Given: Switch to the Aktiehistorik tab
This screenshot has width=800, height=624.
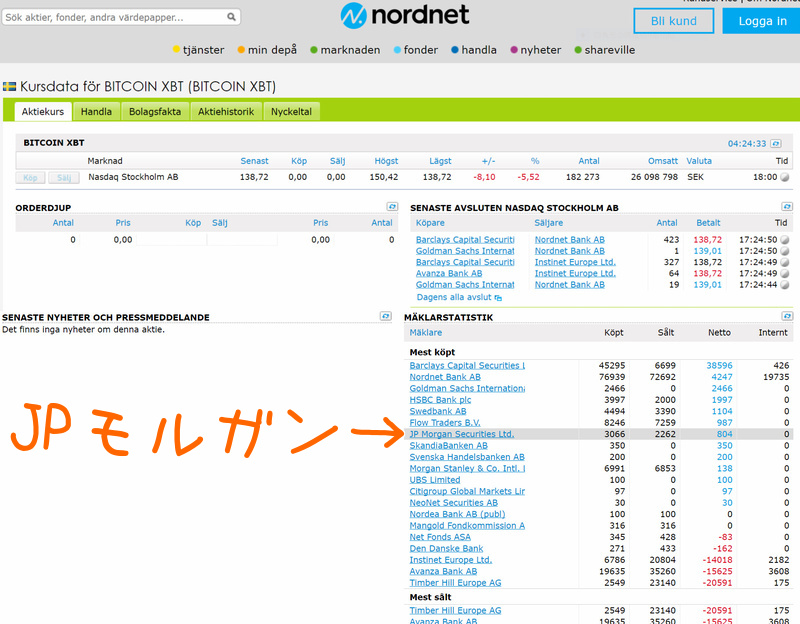Looking at the screenshot, I should pos(226,112).
